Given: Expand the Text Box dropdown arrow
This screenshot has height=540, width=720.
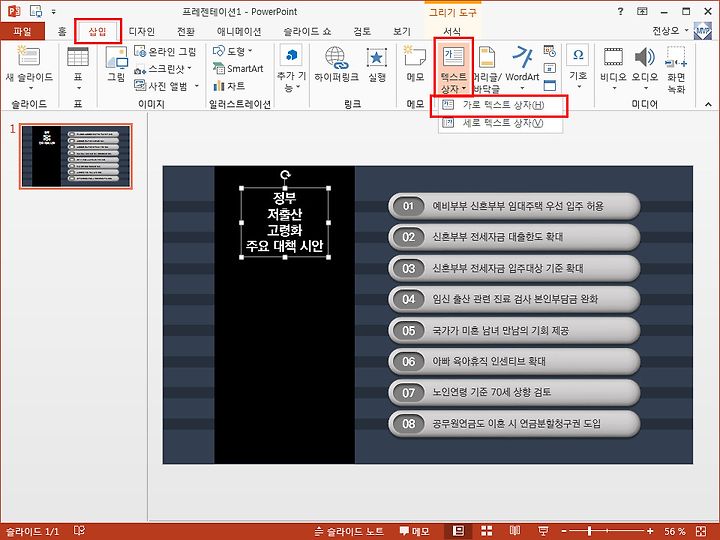Looking at the screenshot, I should point(464,88).
